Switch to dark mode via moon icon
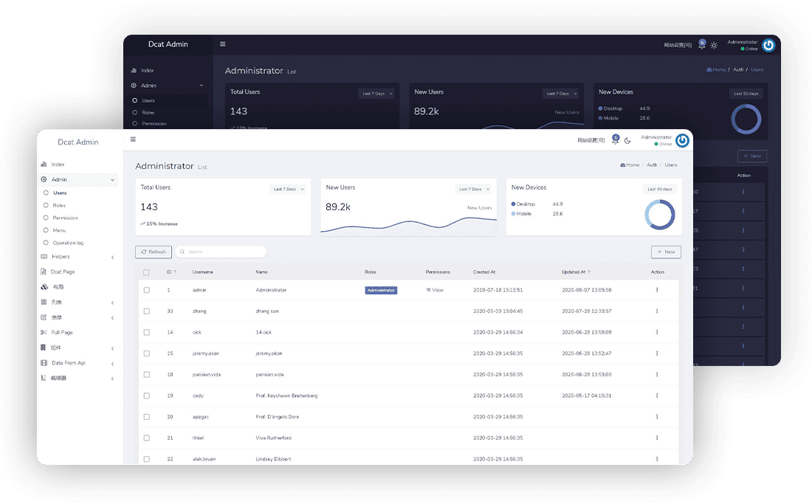The width and height of the screenshot is (812, 504). (x=627, y=140)
